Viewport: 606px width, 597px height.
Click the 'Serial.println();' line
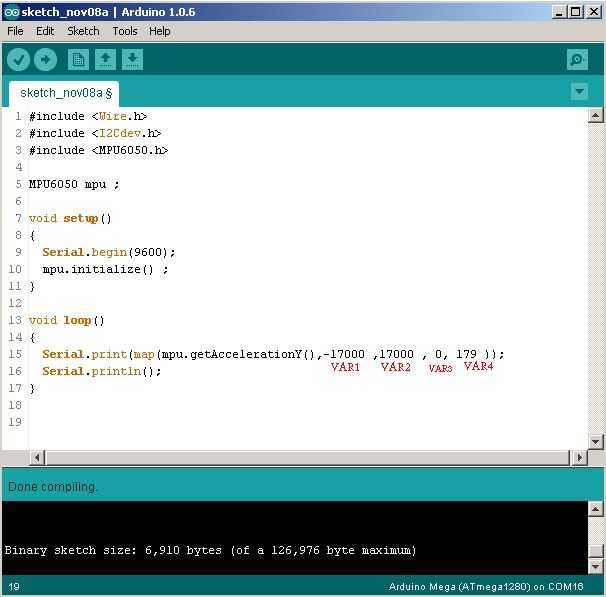[x=102, y=371]
